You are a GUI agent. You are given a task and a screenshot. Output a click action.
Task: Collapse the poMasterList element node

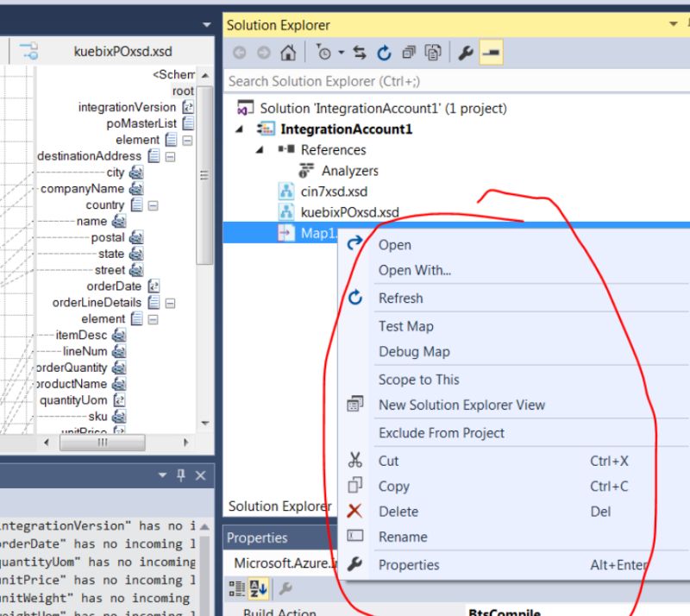point(187,141)
